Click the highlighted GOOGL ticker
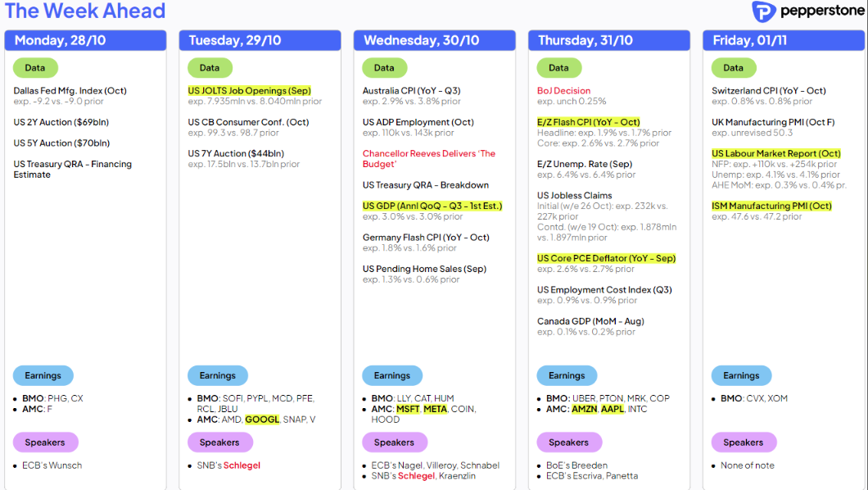868x490 pixels. click(262, 420)
